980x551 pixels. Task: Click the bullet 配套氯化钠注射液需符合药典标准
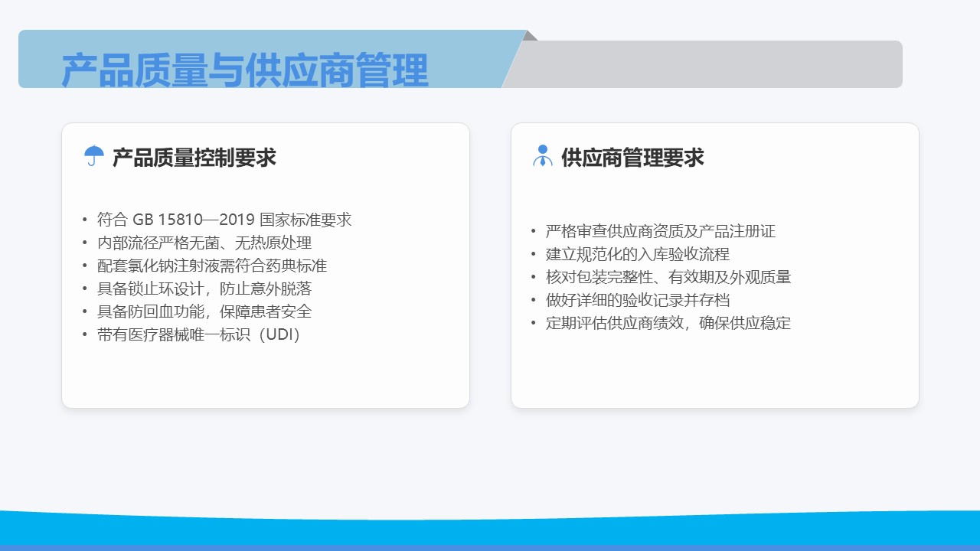coord(211,266)
